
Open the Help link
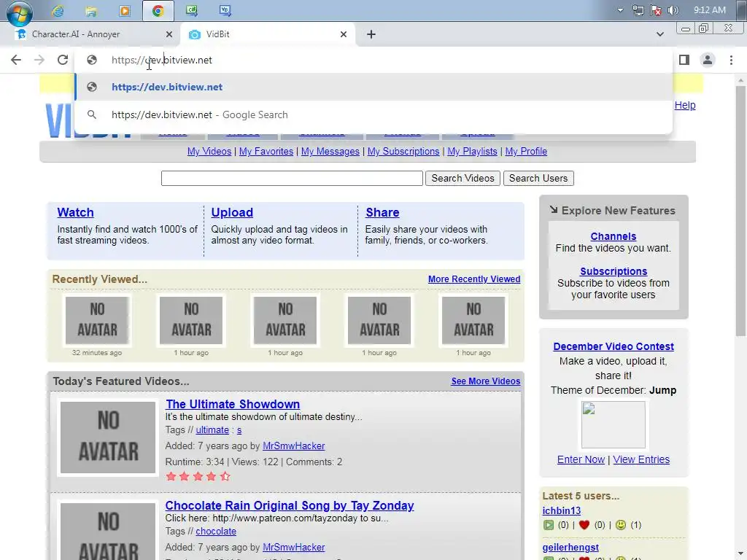(x=685, y=105)
